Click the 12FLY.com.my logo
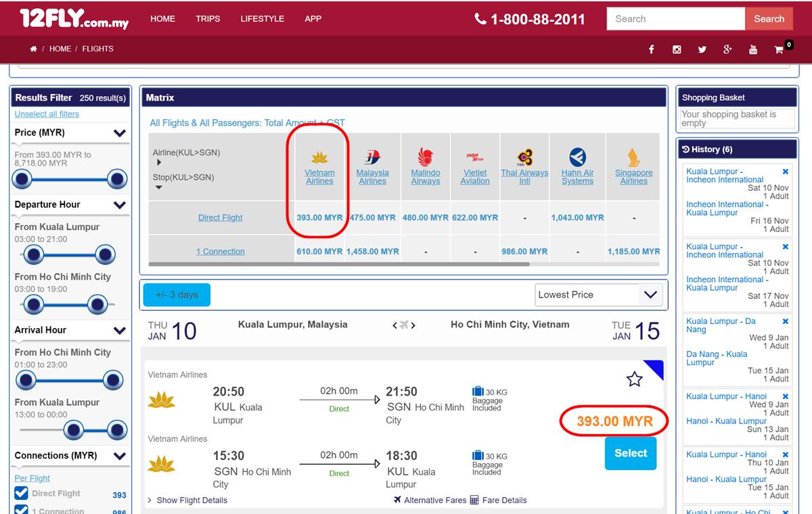The width and height of the screenshot is (812, 514). tap(74, 19)
